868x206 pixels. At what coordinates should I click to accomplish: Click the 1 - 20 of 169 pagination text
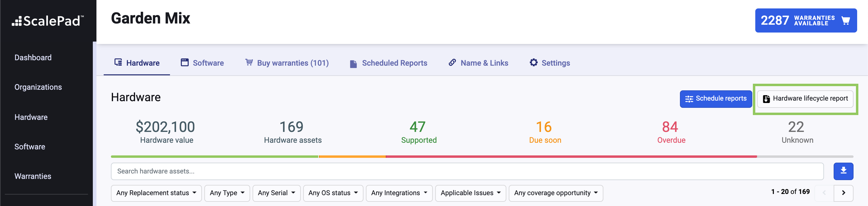tap(790, 192)
